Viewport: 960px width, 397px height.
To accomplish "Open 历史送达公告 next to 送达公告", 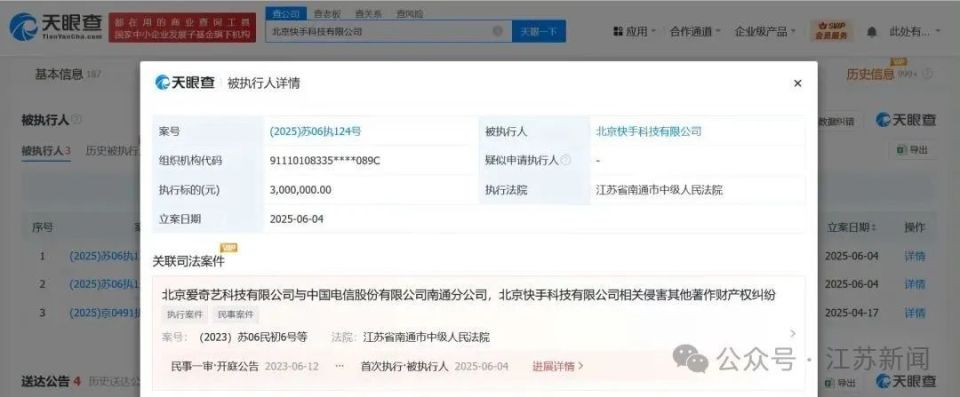I will tap(114, 381).
